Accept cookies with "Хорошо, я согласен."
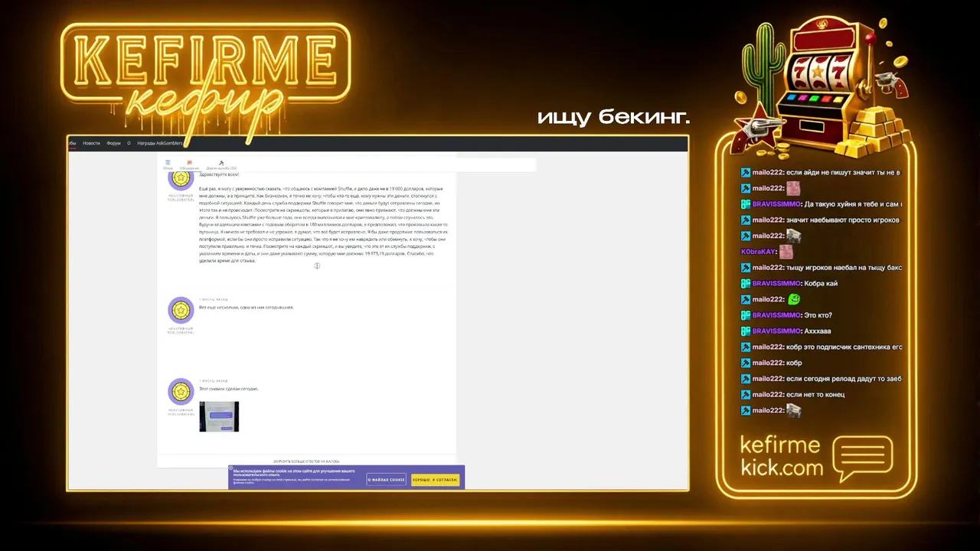The height and width of the screenshot is (551, 980). tap(435, 480)
